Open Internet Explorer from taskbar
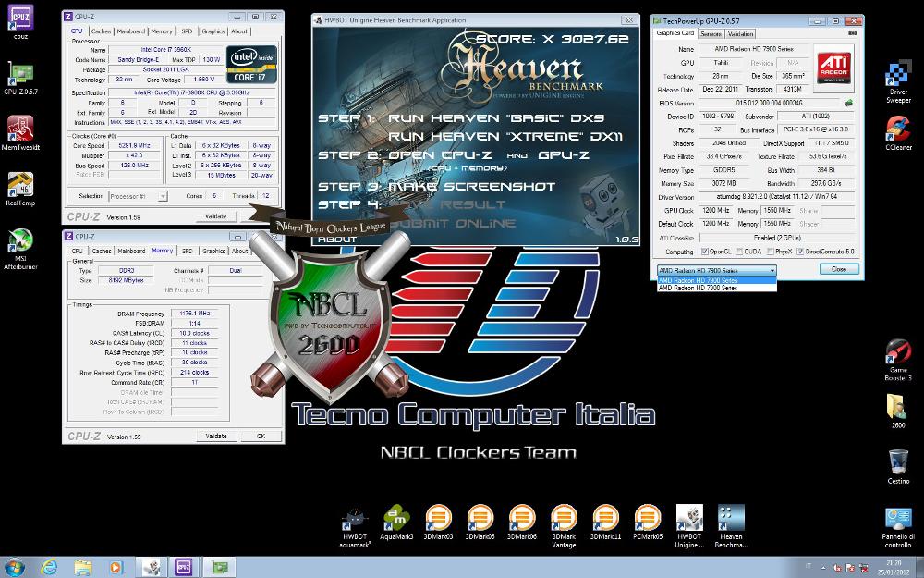Viewport: 924px width, 578px height. click(50, 568)
